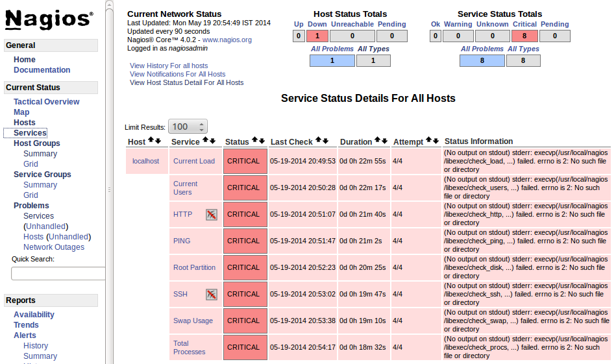Decrease Limit Results value with stepper down
The height and width of the screenshot is (364, 616).
tap(201, 130)
